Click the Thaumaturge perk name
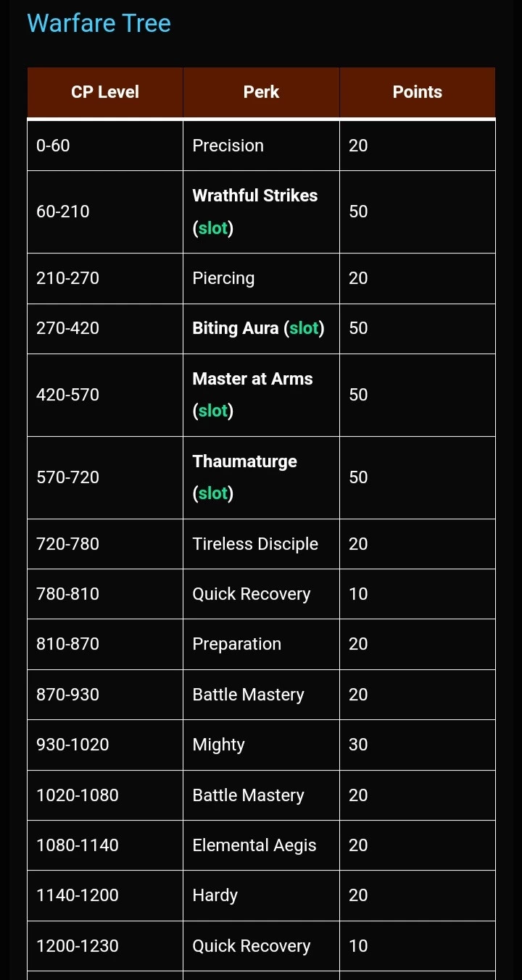The width and height of the screenshot is (522, 980). (244, 461)
